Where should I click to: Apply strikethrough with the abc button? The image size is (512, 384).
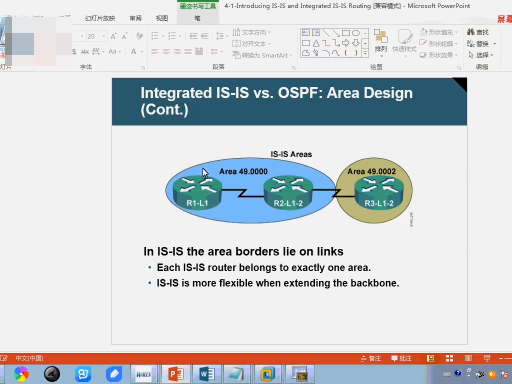(85, 52)
